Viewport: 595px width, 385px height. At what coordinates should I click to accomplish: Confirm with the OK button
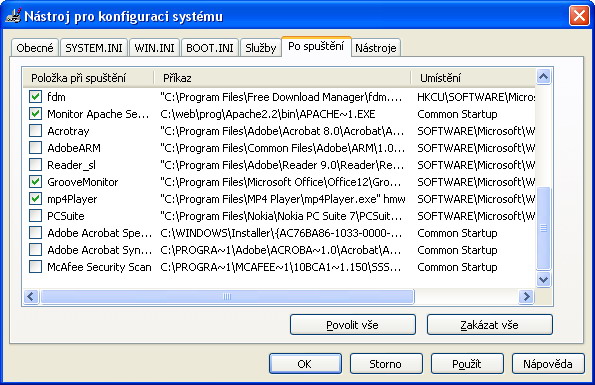(305, 364)
